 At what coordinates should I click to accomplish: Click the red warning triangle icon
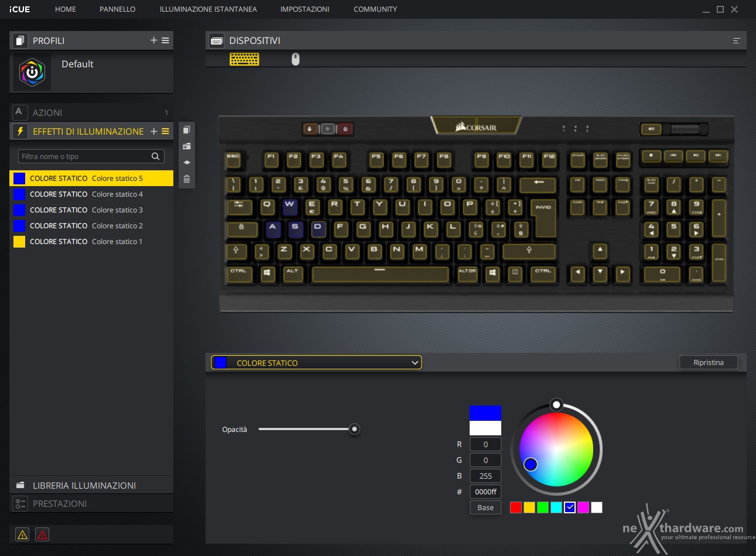(42, 534)
